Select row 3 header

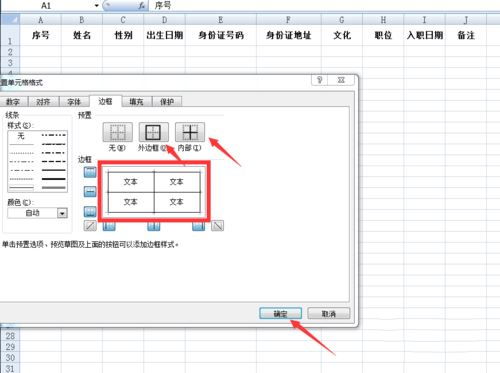coord(10,62)
